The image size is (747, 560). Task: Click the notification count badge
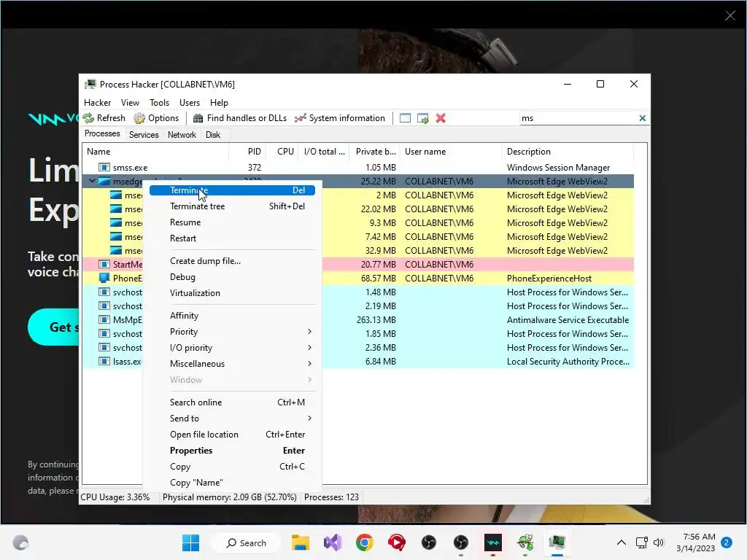coord(727,542)
